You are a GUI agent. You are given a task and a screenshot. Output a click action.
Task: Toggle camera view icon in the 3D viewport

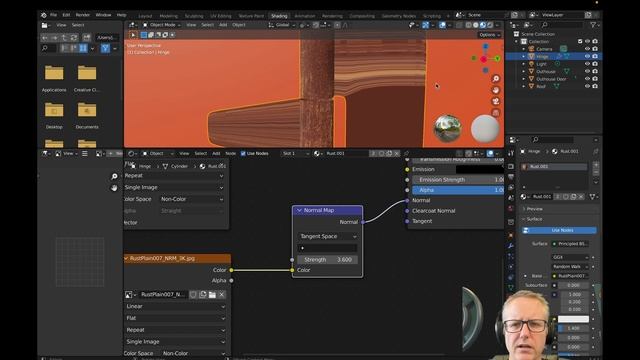[496, 101]
